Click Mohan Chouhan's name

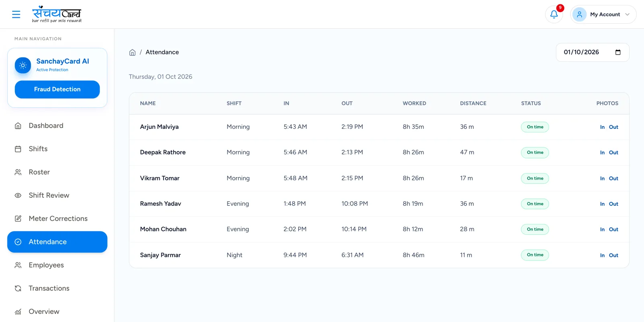coord(163,229)
